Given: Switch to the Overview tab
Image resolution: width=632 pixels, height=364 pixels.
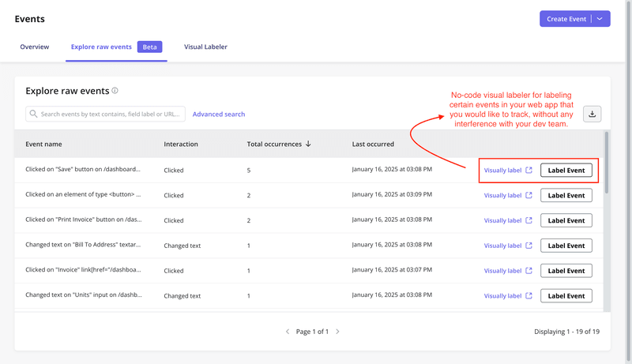Looking at the screenshot, I should 35,47.
